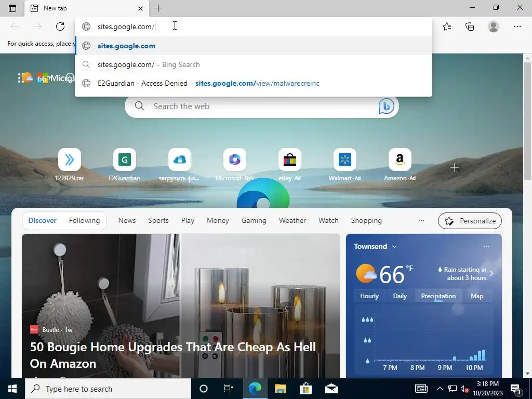
Task: Click the browser Back arrow
Action: (15, 26)
